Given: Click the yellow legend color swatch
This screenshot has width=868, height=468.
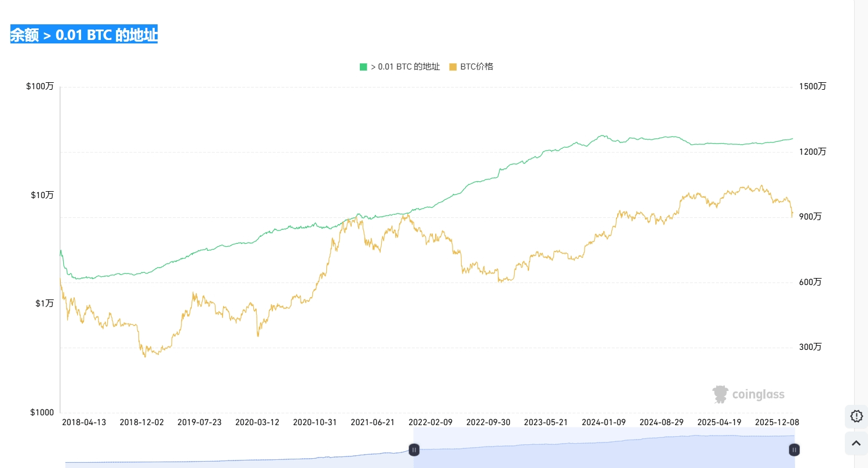Looking at the screenshot, I should point(453,67).
